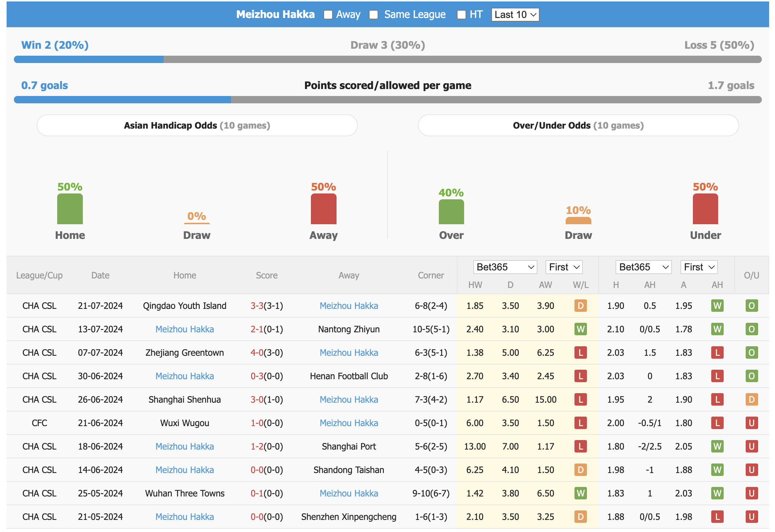
Task: Open Meizhou Hakka link in 13-07-2024 row
Action: point(184,329)
